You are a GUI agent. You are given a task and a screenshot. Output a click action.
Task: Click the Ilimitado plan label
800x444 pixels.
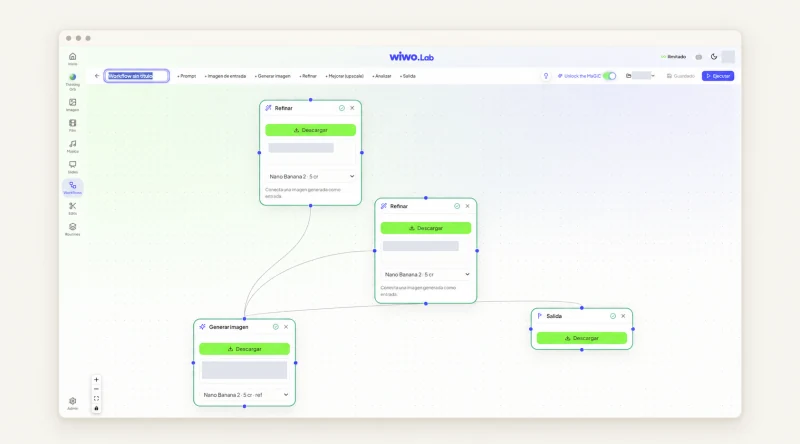click(673, 57)
